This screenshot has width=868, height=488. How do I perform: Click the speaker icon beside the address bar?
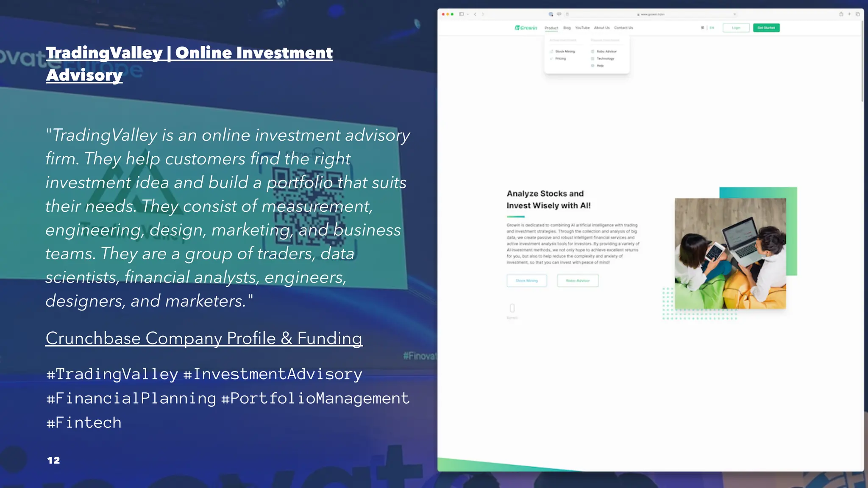559,14
